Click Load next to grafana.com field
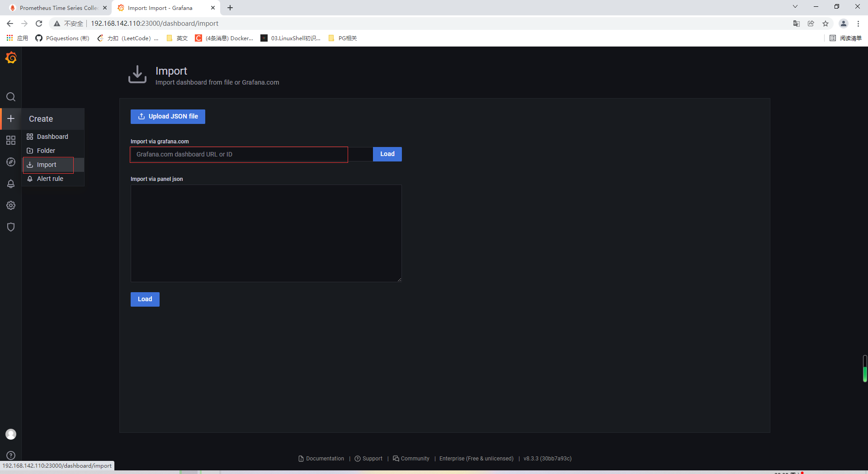The image size is (868, 474). point(387,154)
